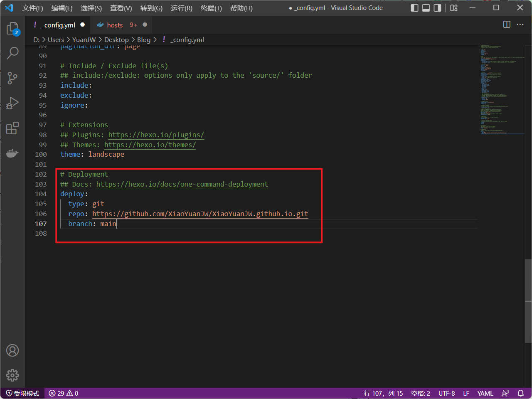Open editor More Actions ellipsis

tap(520, 25)
